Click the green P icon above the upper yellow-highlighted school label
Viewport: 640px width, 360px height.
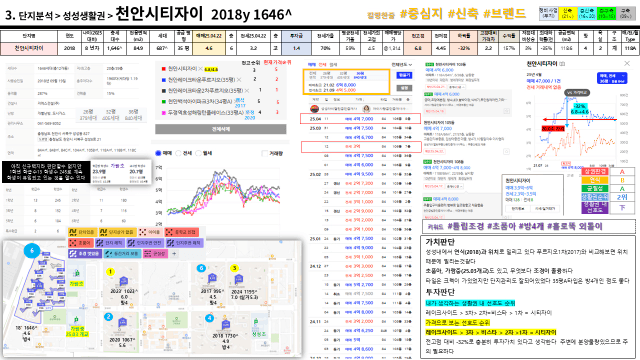tap(76, 273)
